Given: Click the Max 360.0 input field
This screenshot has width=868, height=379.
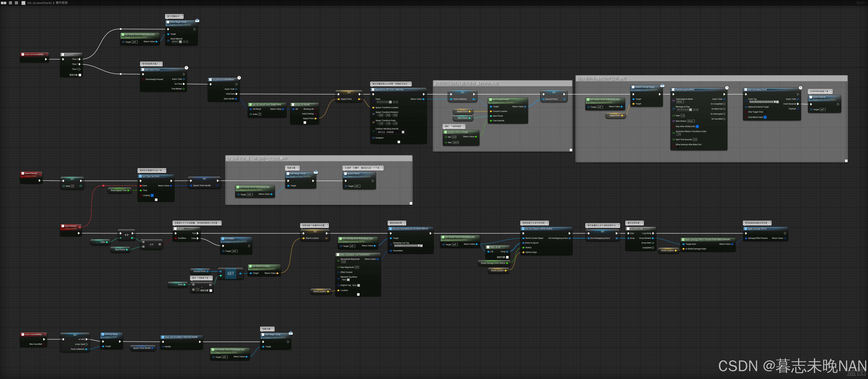Looking at the screenshot, I should pyautogui.click(x=456, y=143).
